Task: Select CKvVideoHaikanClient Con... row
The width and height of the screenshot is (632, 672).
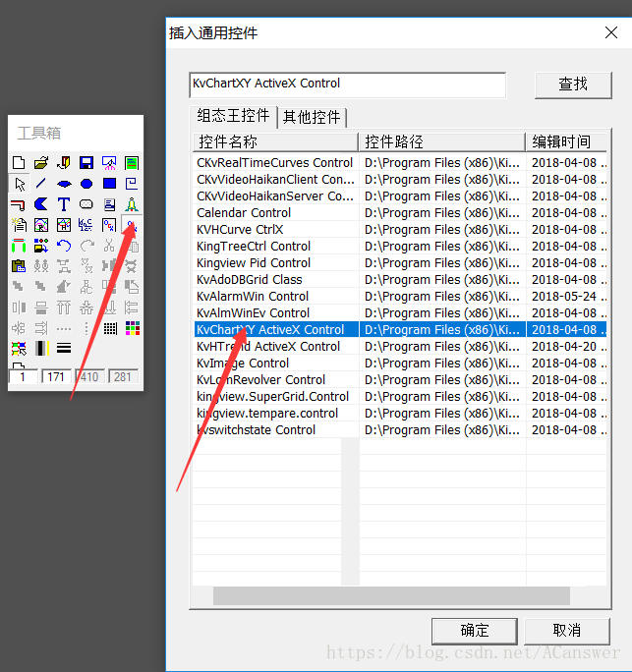Action: [x=400, y=180]
